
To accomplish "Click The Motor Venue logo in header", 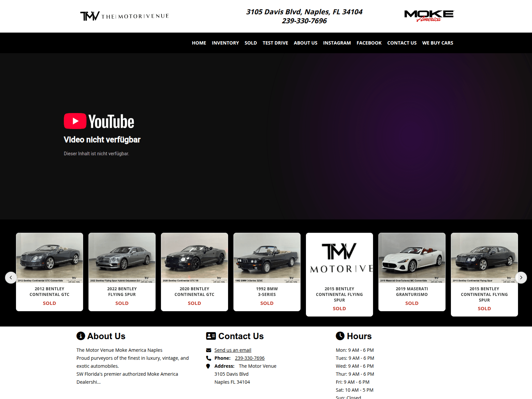I will tap(125, 16).
